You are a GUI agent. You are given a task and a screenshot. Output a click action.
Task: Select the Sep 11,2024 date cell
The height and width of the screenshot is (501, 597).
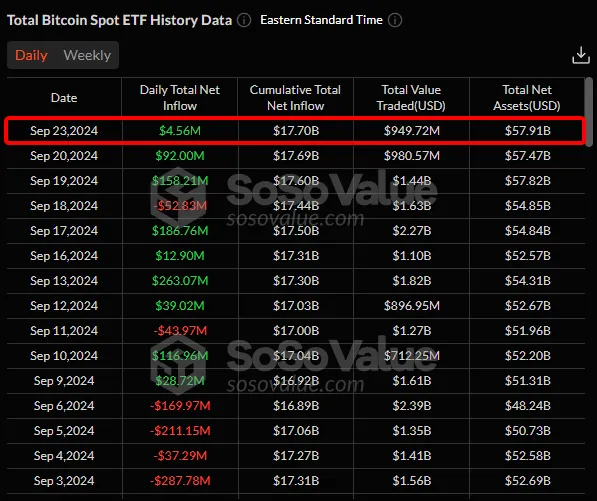[64, 331]
